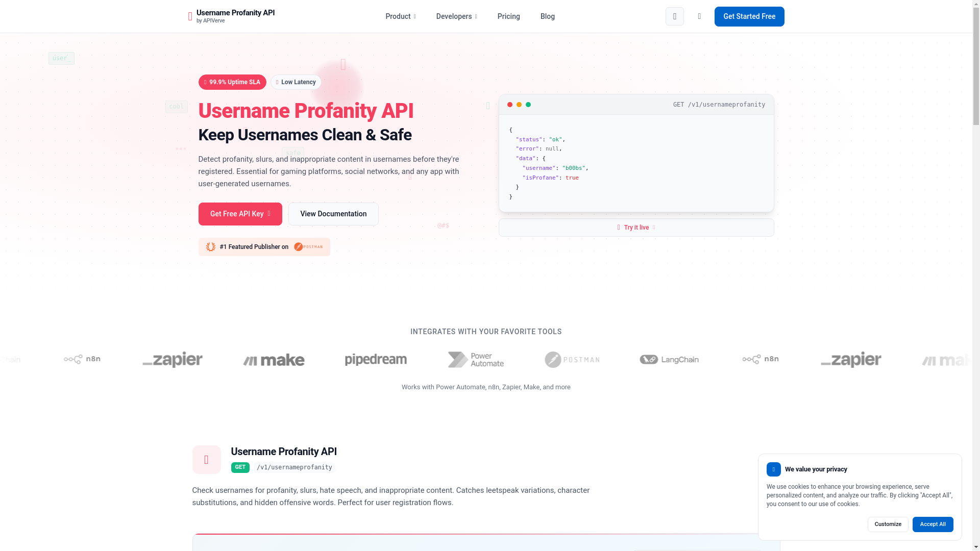Viewport: 980px width, 551px height.
Task: Click the Get Free API Key button
Action: (x=240, y=214)
